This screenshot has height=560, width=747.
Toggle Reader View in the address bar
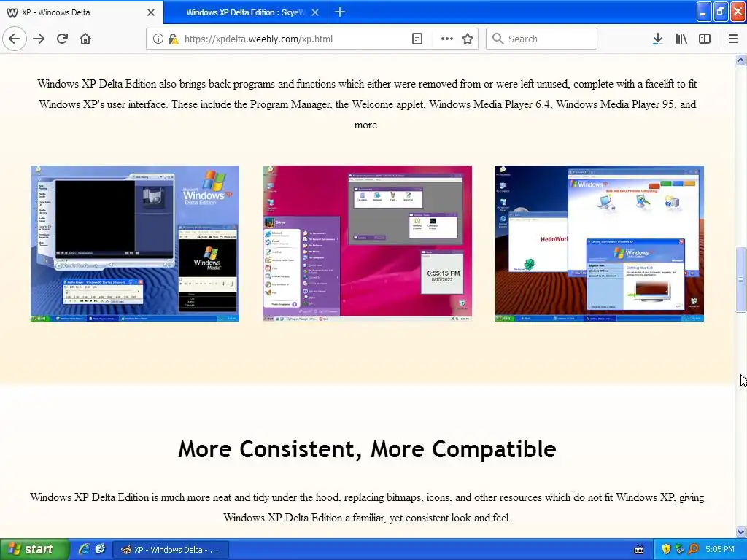[417, 39]
